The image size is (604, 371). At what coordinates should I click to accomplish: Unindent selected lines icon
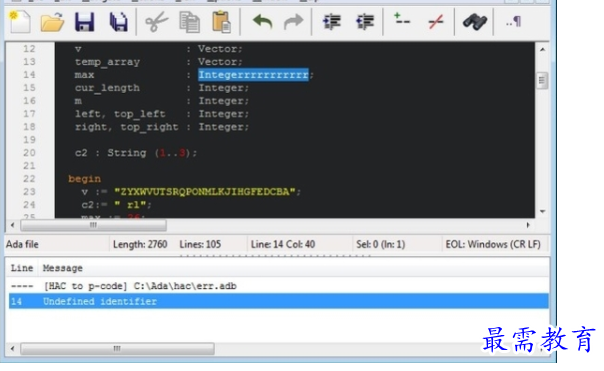(x=365, y=22)
